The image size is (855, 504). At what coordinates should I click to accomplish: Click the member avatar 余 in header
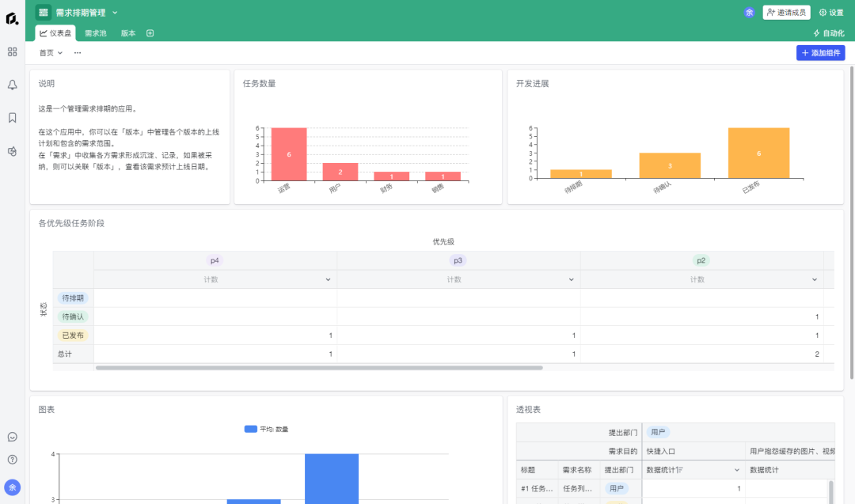749,13
